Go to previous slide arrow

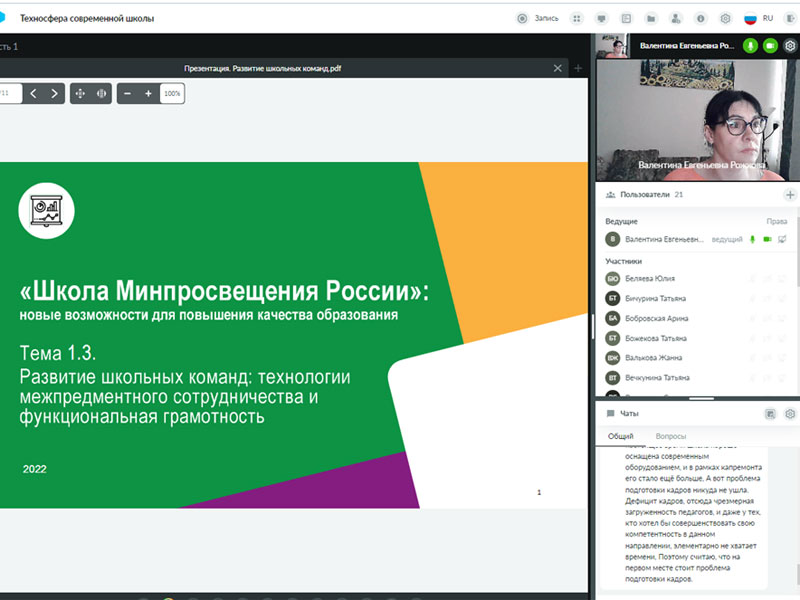point(33,93)
